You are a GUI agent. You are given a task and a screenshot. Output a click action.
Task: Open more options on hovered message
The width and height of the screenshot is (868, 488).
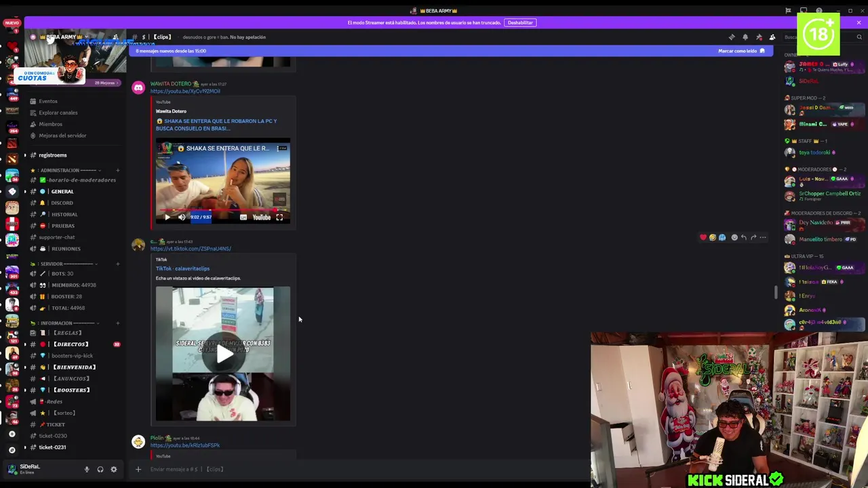(763, 237)
